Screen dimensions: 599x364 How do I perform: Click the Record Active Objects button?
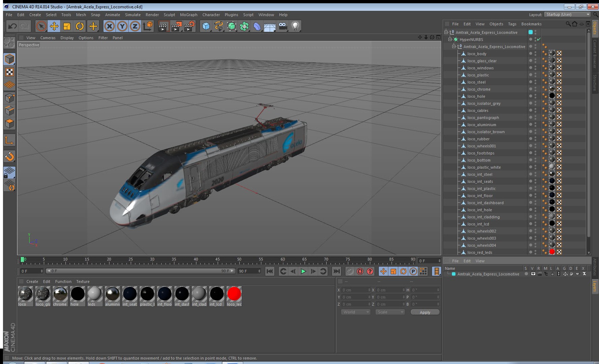350,271
